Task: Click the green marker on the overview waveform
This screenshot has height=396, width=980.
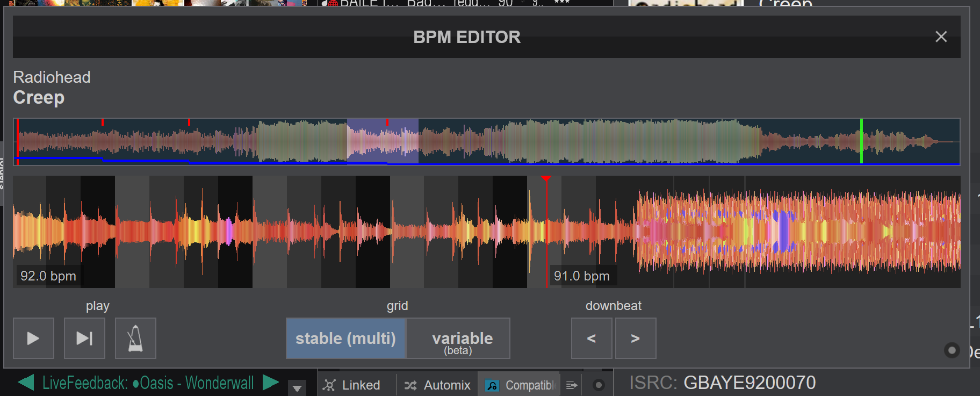Action: tap(861, 141)
